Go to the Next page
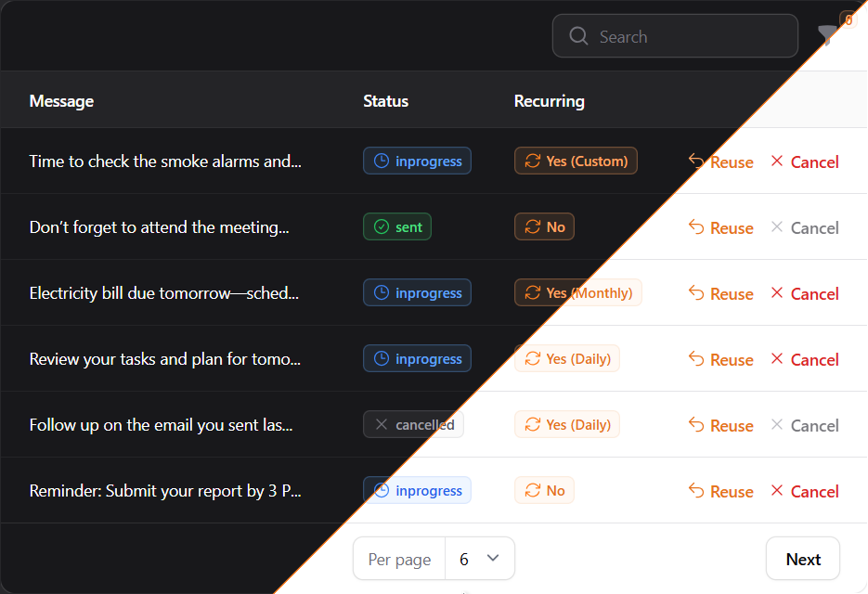The height and width of the screenshot is (594, 868). 803,559
